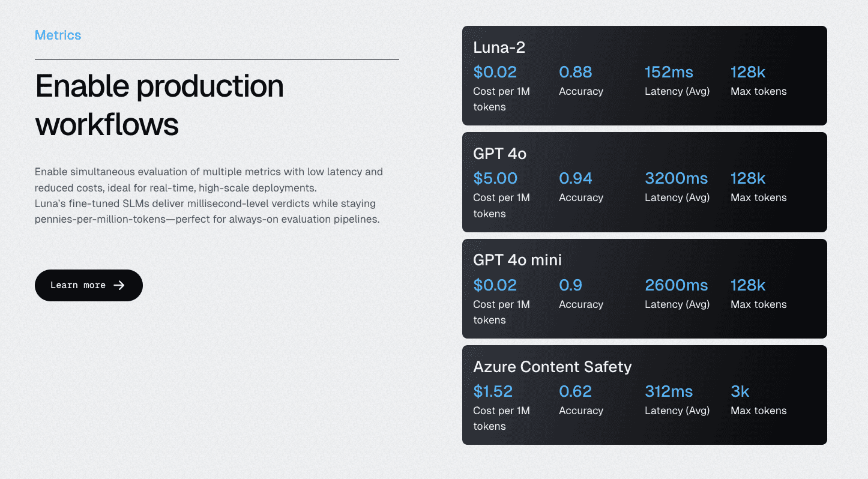Screen dimensions: 868x479
Task: Select the GPT 4o mini card title
Action: pyautogui.click(x=517, y=260)
